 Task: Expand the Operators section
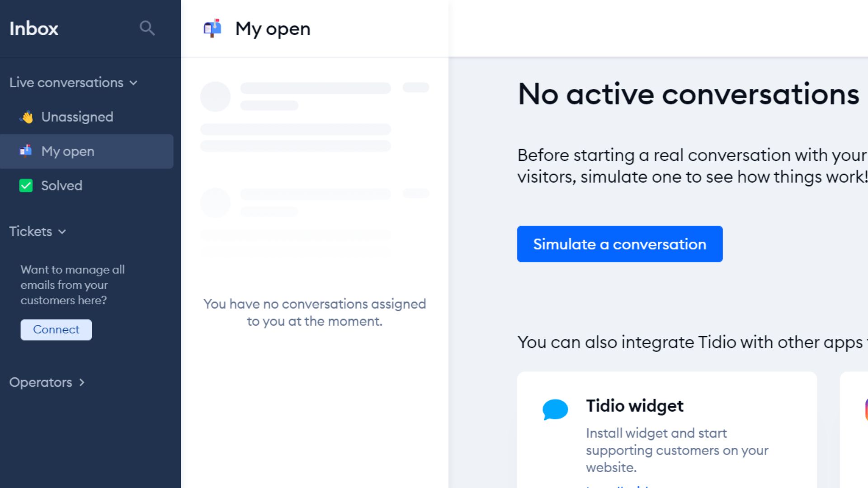(x=82, y=382)
